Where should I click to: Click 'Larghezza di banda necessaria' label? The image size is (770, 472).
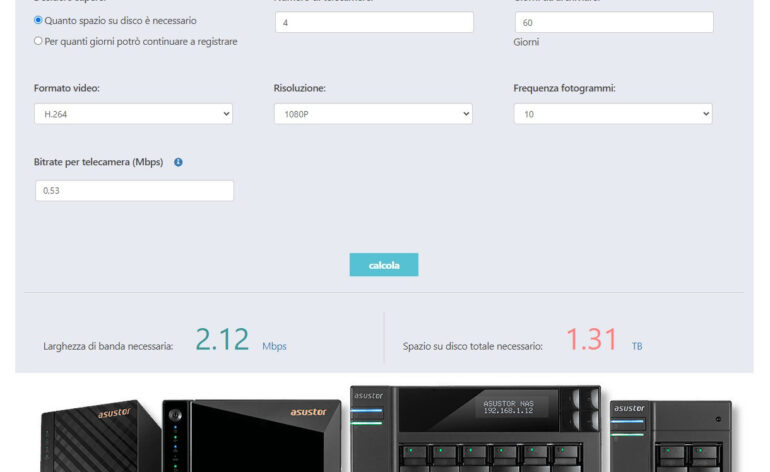click(x=108, y=346)
